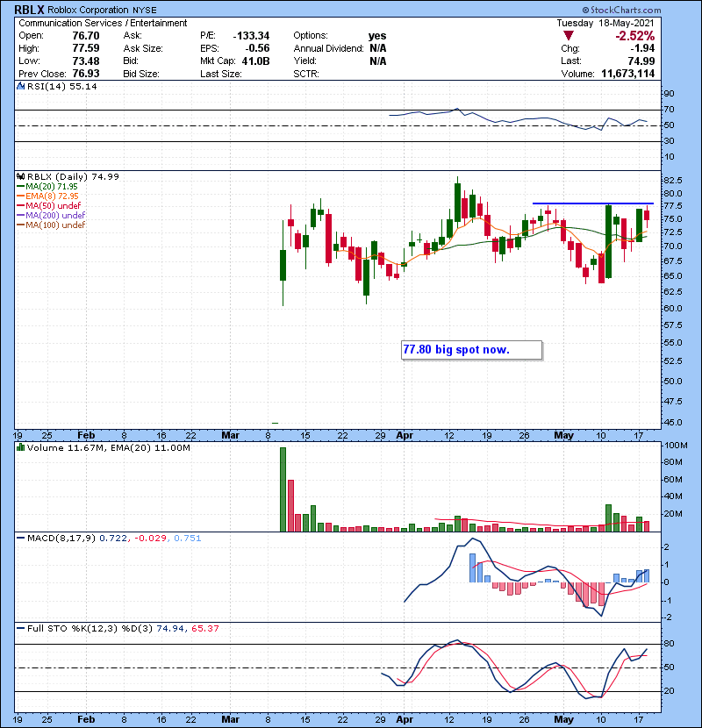
Task: Click the MACD legend line marker
Action: coord(18,536)
